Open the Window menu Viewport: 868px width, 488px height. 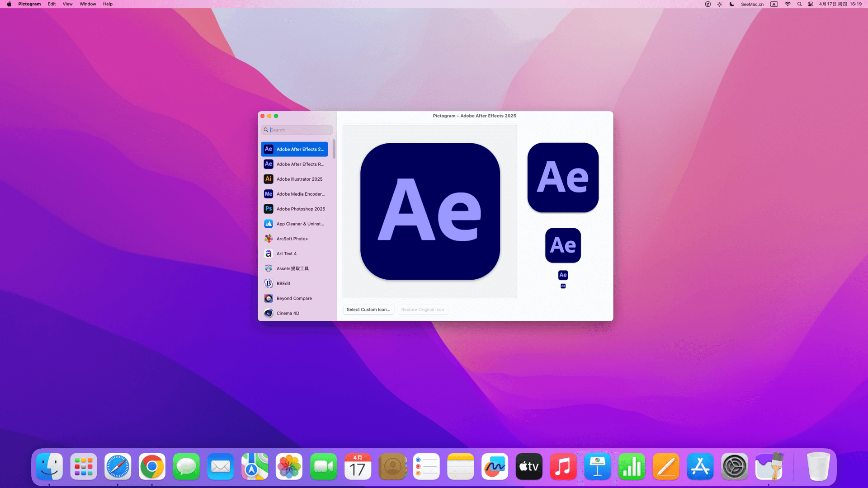(88, 4)
